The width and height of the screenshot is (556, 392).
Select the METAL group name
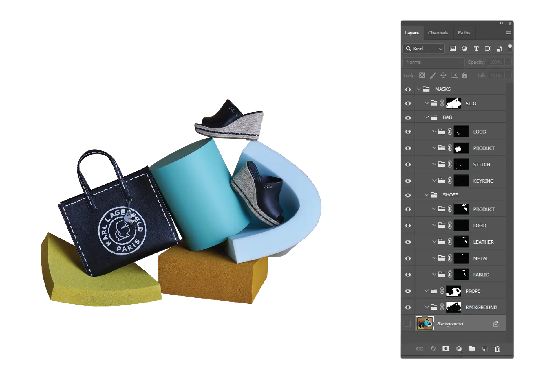point(481,259)
